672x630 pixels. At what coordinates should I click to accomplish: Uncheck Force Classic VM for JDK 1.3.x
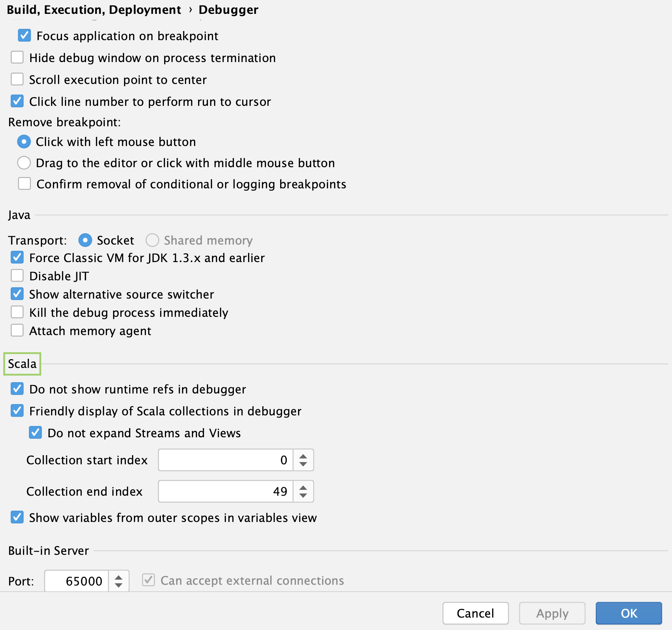(x=17, y=257)
